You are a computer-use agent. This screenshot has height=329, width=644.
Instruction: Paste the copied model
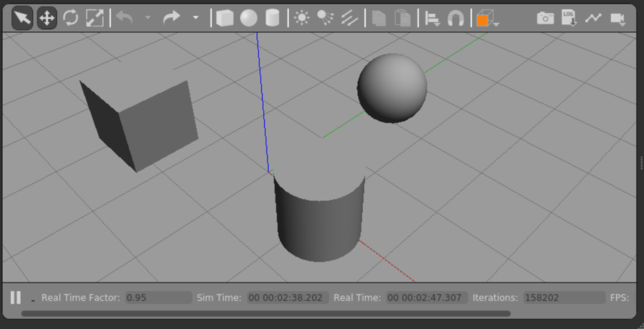pyautogui.click(x=403, y=19)
